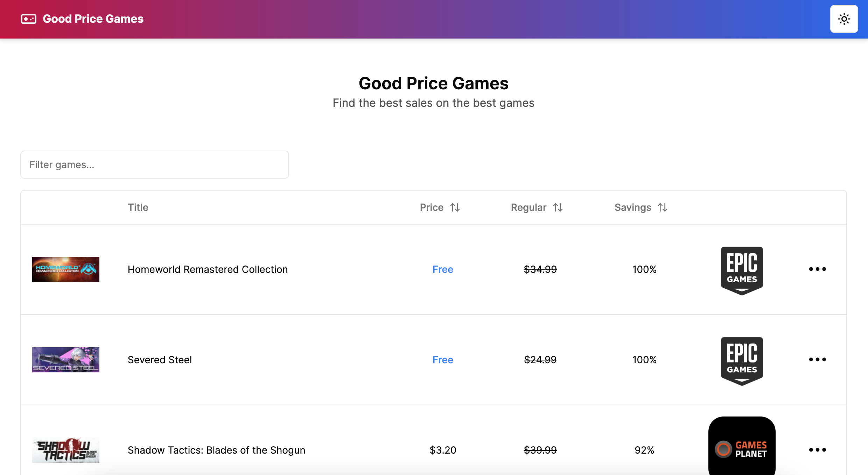Switch display theme using the header toggle
Image resolution: width=868 pixels, height=475 pixels.
[x=844, y=19]
